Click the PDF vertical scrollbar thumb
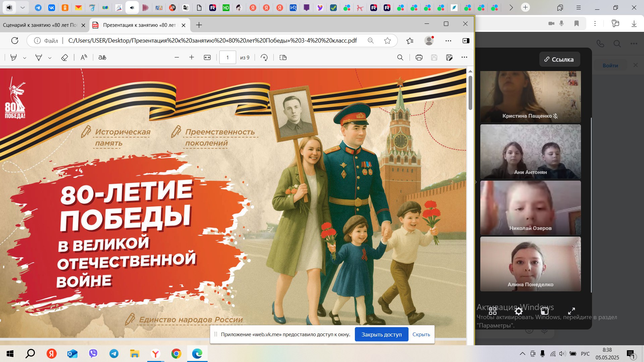 [x=470, y=93]
